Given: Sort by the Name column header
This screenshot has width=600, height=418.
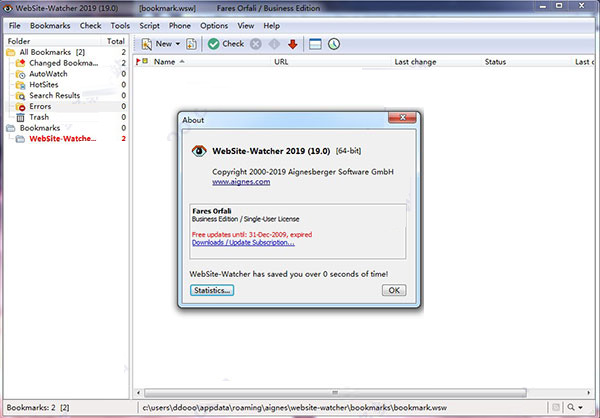Looking at the screenshot, I should click(165, 62).
